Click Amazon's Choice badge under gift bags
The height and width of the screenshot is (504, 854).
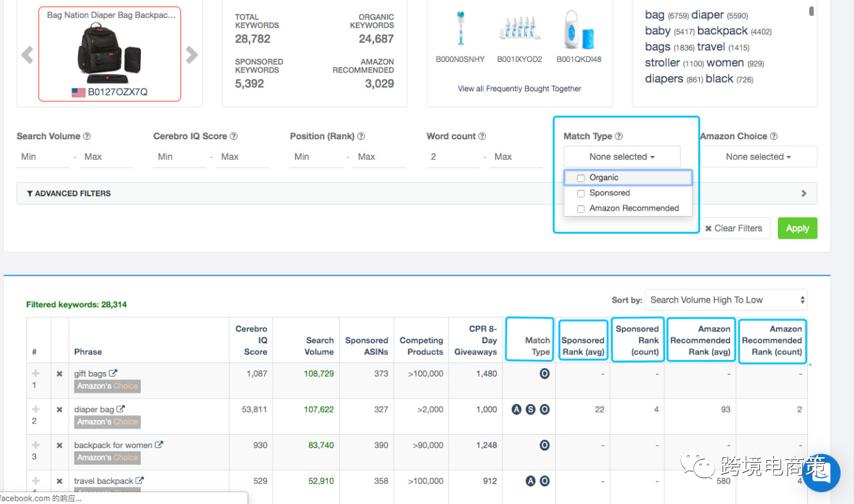[x=107, y=386]
